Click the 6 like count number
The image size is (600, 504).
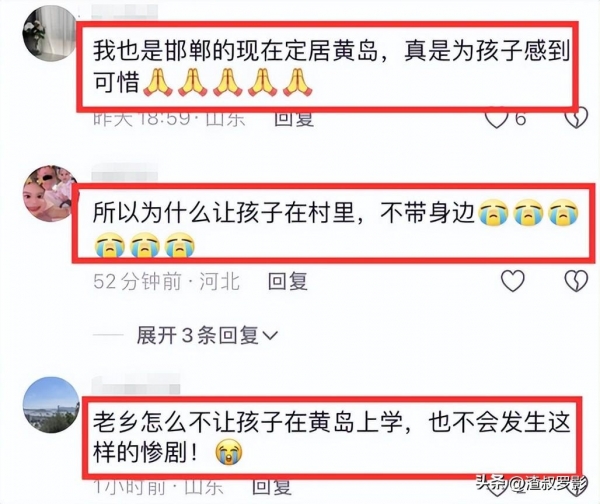click(x=520, y=119)
